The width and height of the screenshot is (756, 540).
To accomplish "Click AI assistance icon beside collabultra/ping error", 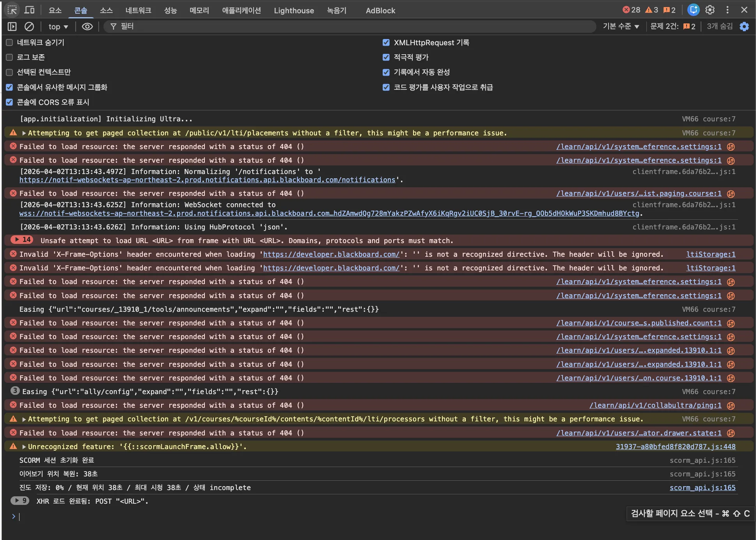I will [731, 406].
